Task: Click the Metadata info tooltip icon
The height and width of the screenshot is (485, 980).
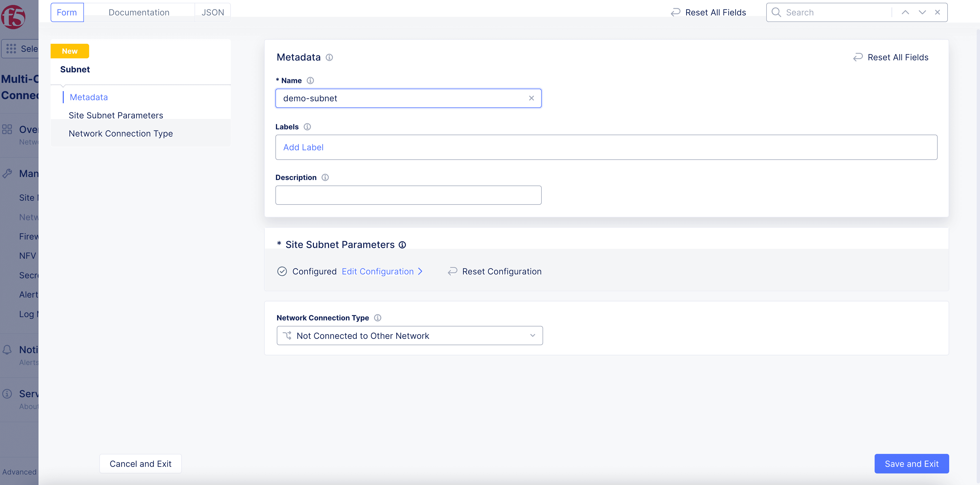Action: click(329, 58)
